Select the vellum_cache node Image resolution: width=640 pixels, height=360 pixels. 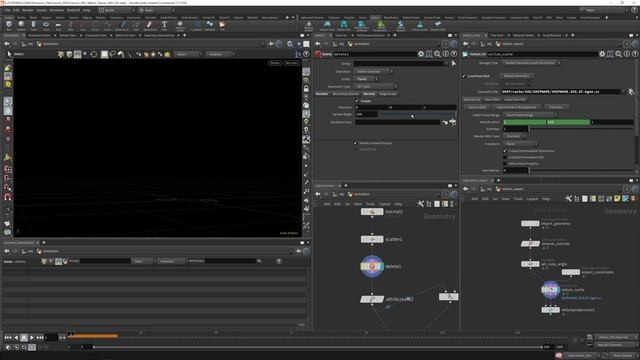pos(550,290)
